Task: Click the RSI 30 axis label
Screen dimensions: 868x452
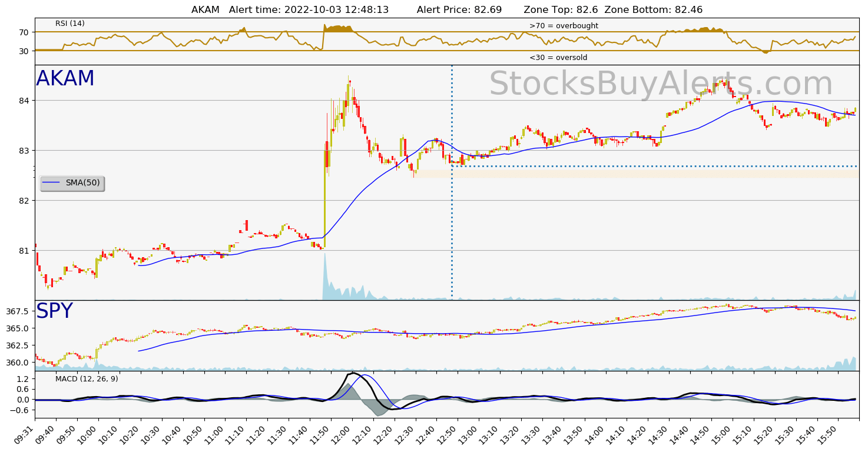Action: tap(24, 51)
